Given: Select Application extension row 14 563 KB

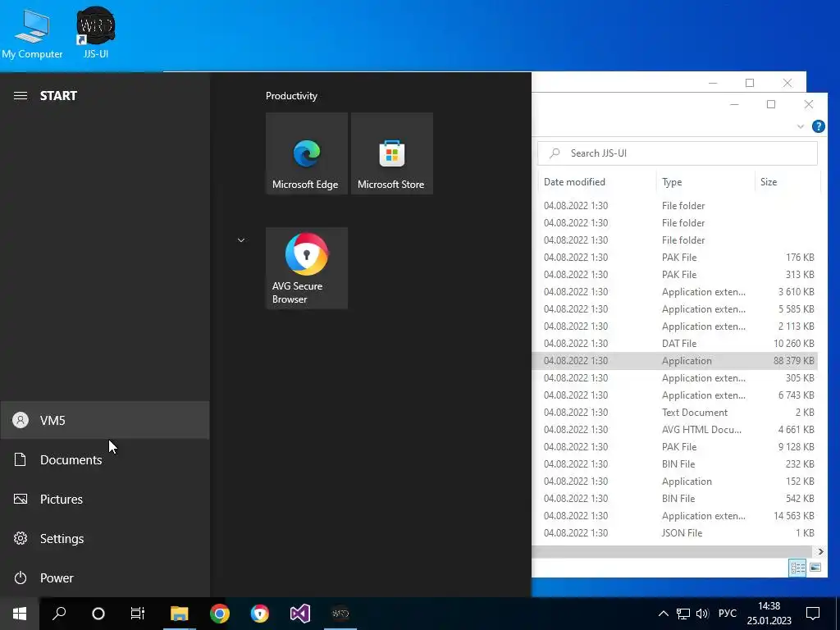Looking at the screenshot, I should (x=675, y=516).
